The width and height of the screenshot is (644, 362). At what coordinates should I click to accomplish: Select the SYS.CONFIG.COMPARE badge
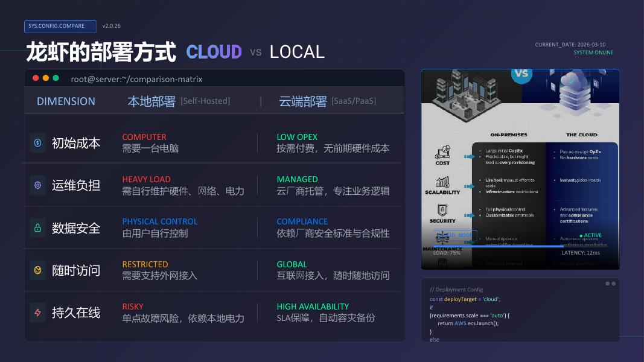[x=60, y=26]
